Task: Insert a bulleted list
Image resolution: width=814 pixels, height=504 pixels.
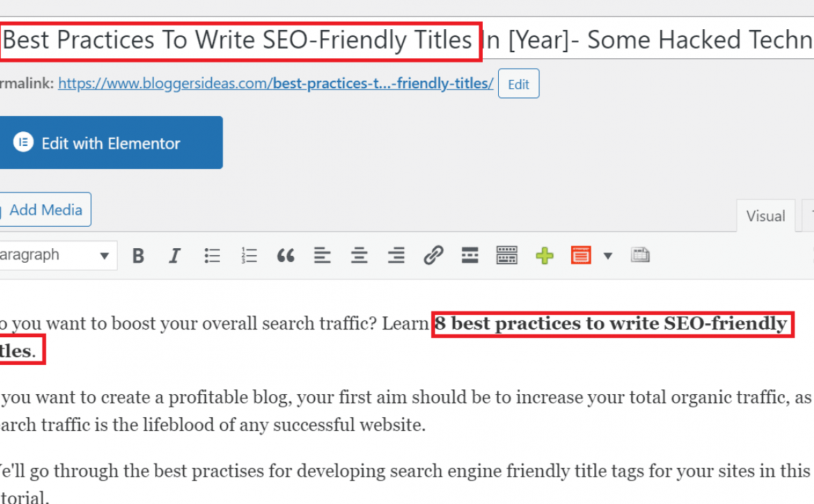Action: pos(212,256)
